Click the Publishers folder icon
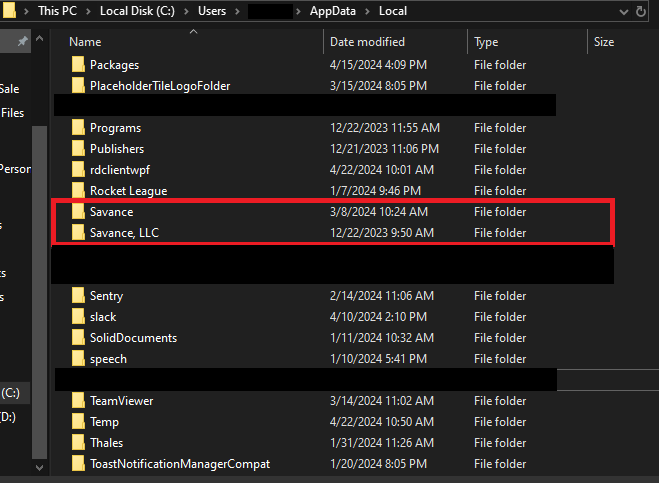Image resolution: width=659 pixels, height=483 pixels. [x=78, y=149]
